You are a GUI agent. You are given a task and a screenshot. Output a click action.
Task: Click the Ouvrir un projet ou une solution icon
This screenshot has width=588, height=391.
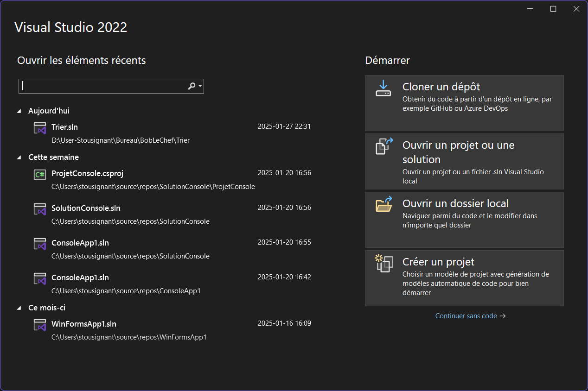383,146
